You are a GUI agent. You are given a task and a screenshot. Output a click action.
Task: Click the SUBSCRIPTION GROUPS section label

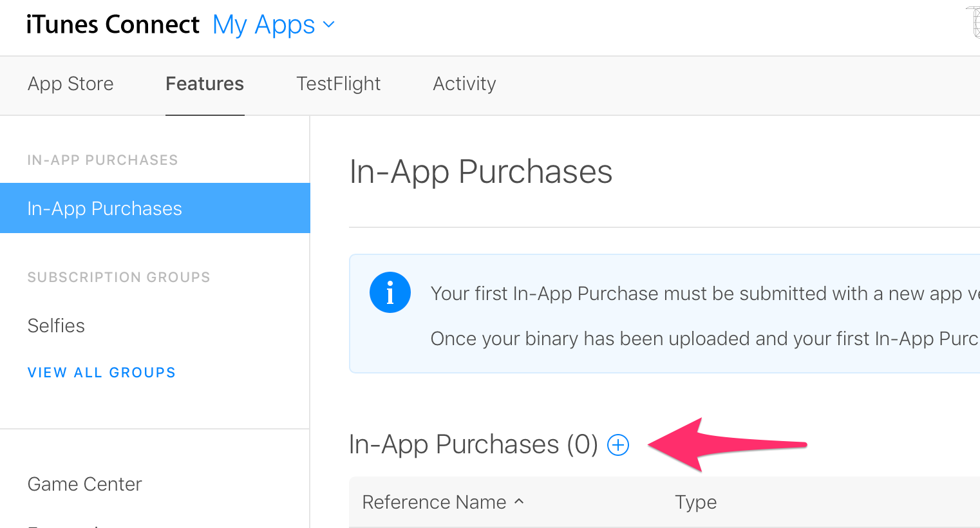[119, 277]
